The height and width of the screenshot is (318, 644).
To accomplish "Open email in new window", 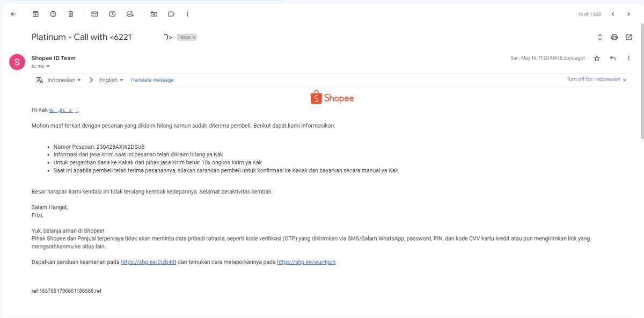I will pyautogui.click(x=629, y=37).
